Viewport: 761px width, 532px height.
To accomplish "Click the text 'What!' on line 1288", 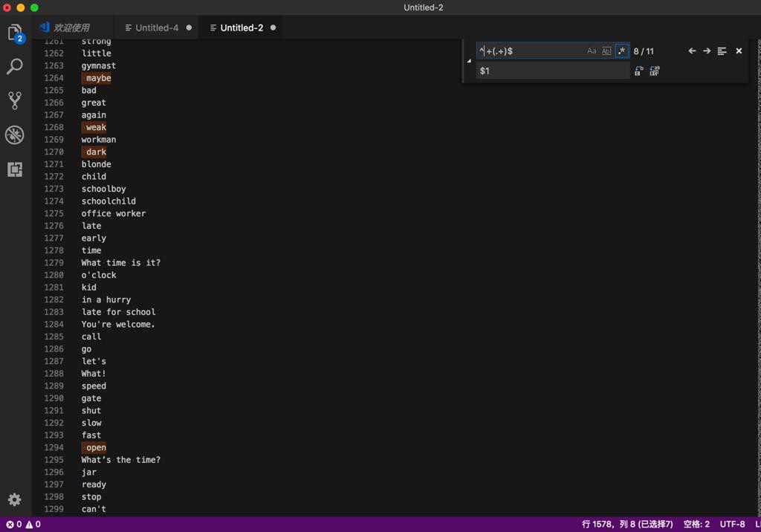I will click(93, 374).
